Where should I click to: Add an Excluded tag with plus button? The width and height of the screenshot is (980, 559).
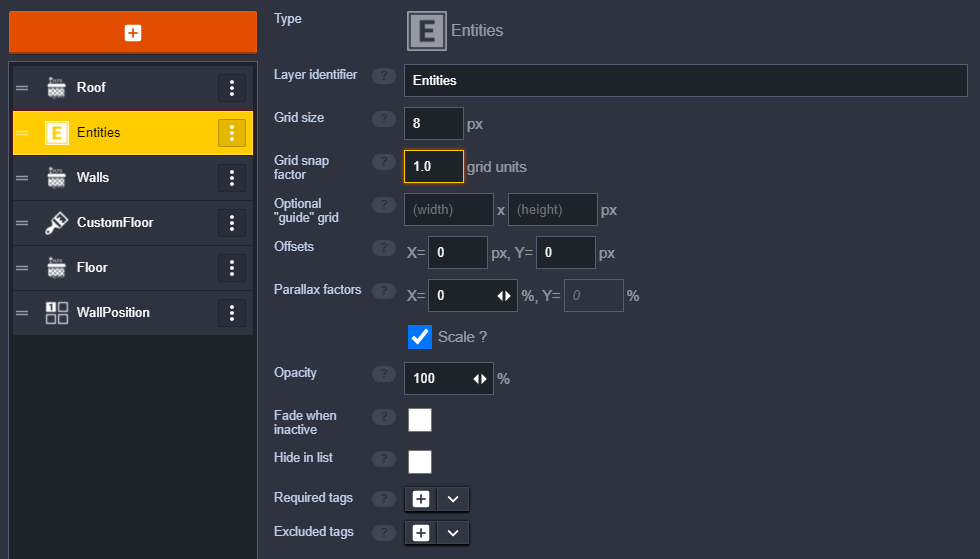[x=421, y=533]
